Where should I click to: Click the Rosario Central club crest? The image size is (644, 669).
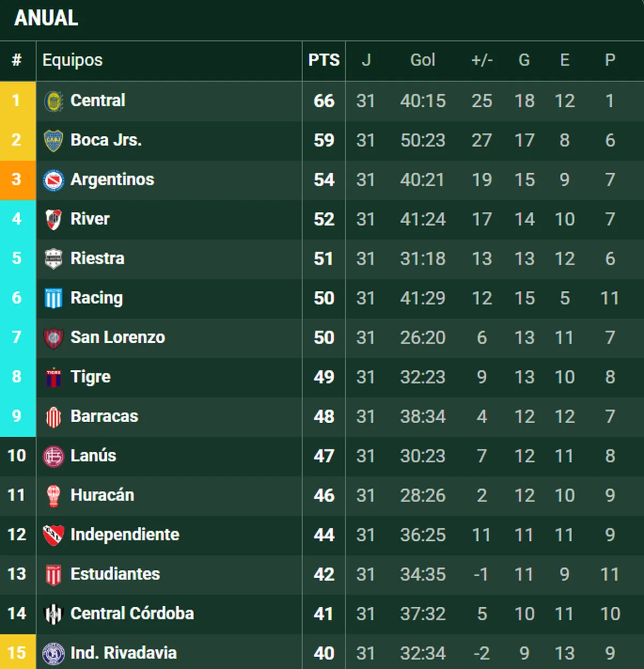[53, 101]
